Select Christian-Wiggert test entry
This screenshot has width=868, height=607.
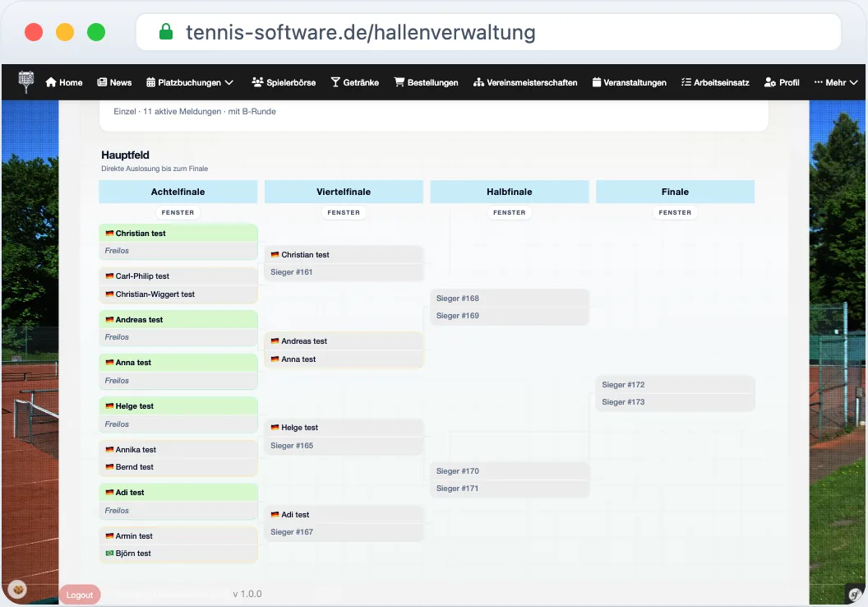[178, 294]
